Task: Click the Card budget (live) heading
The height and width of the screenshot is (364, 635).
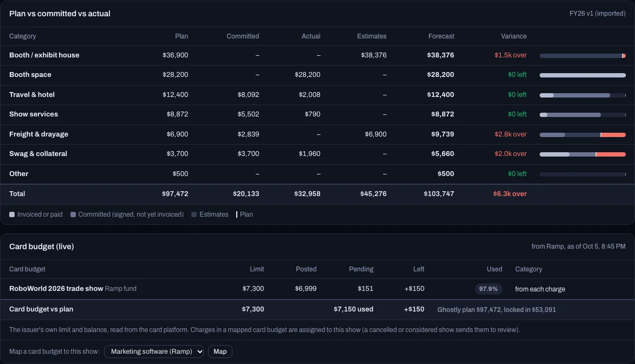Action: coord(41,246)
